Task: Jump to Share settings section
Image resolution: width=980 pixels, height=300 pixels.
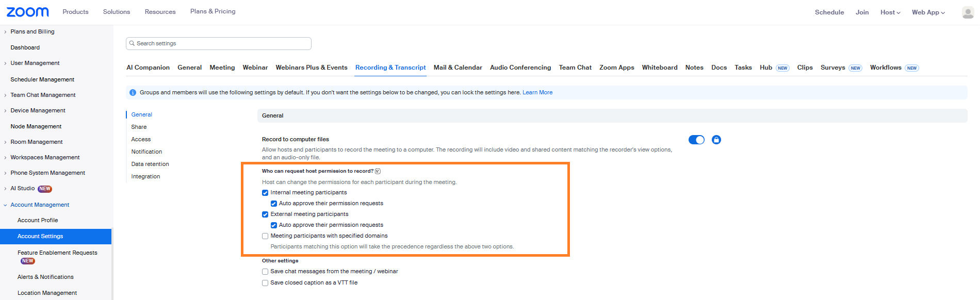Action: (x=139, y=127)
